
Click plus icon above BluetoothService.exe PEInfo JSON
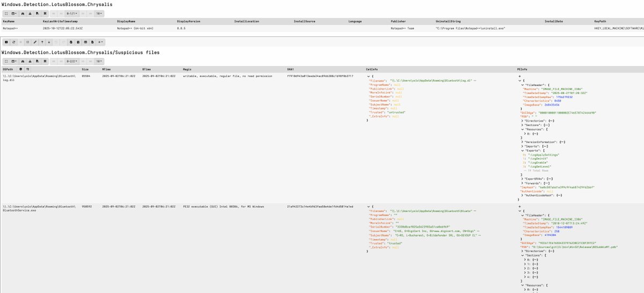point(519,207)
